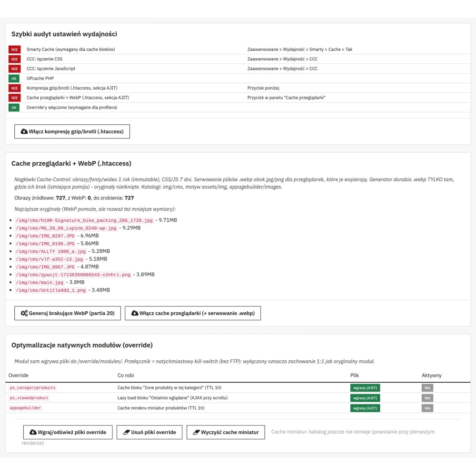Clear thumbnail cache button
476x476 pixels.
[226, 432]
